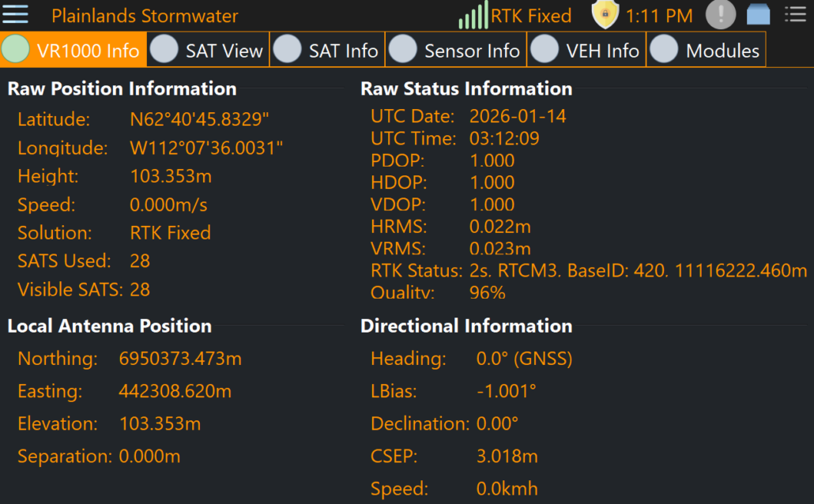Click the blue box icon in top bar
Image resolution: width=814 pixels, height=504 pixels.
pos(759,15)
